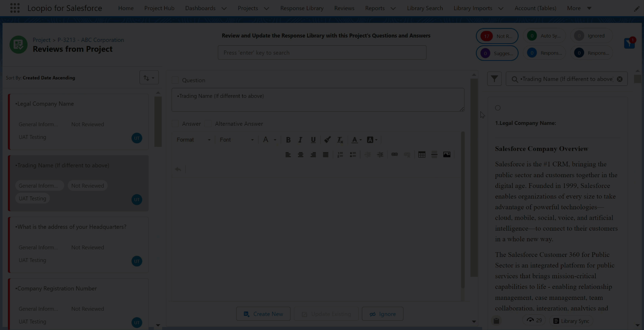Screen dimensions: 644x330
Task: Open the sort order dropdown button
Action: click(x=149, y=77)
